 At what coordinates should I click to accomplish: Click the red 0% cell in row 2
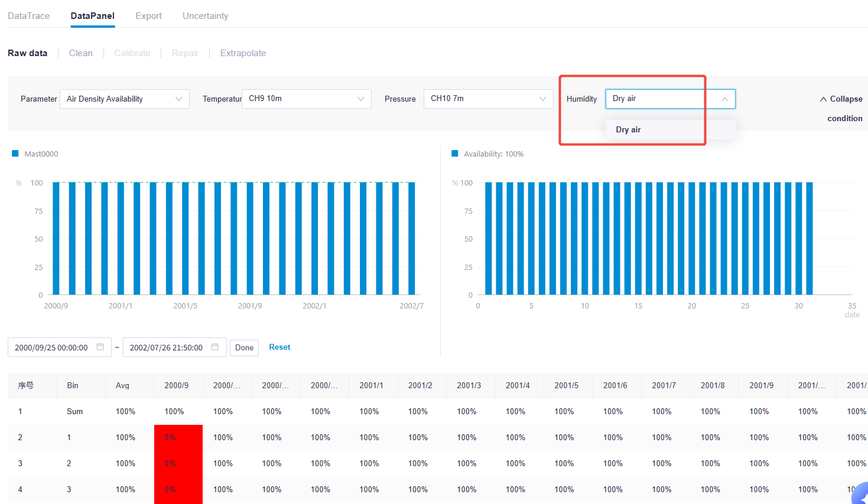[x=178, y=437]
